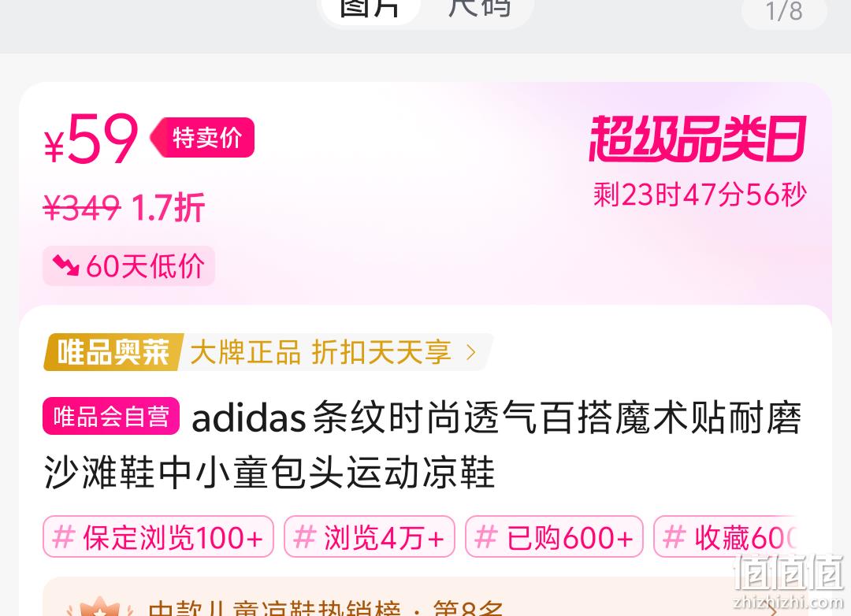Viewport: 851px width, 616px height.
Task: Tap the 唯品奥莱 gold badge
Action: [113, 352]
